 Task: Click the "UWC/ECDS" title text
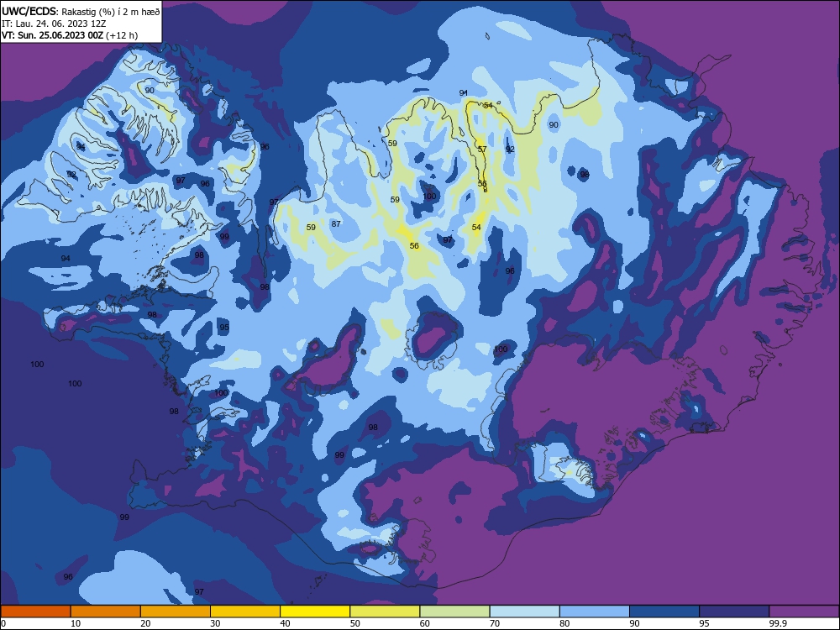(x=29, y=12)
